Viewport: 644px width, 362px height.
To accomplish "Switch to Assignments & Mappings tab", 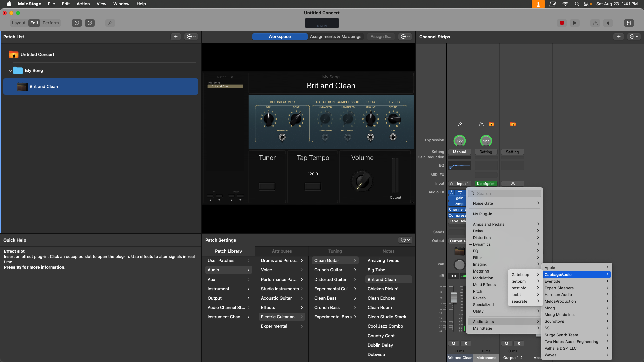I will [335, 37].
